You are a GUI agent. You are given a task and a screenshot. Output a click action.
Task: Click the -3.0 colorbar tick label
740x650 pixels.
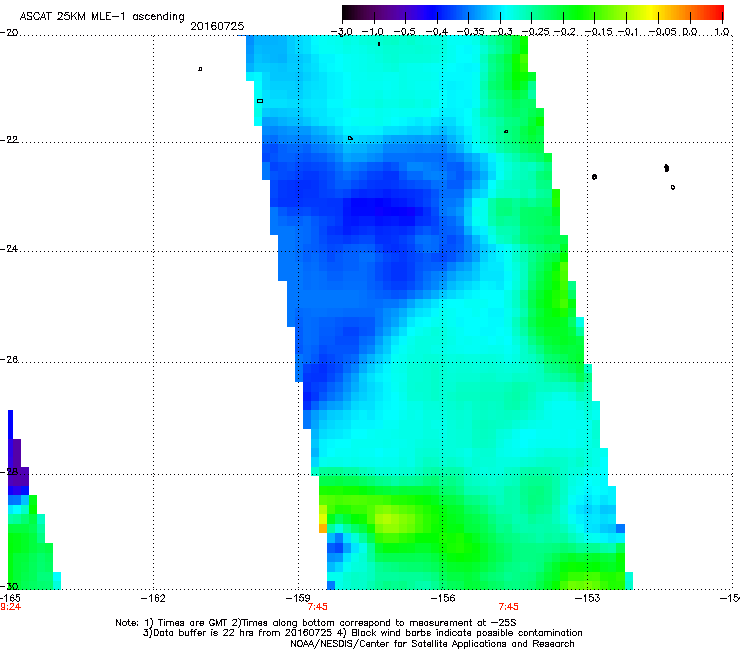pyautogui.click(x=341, y=32)
